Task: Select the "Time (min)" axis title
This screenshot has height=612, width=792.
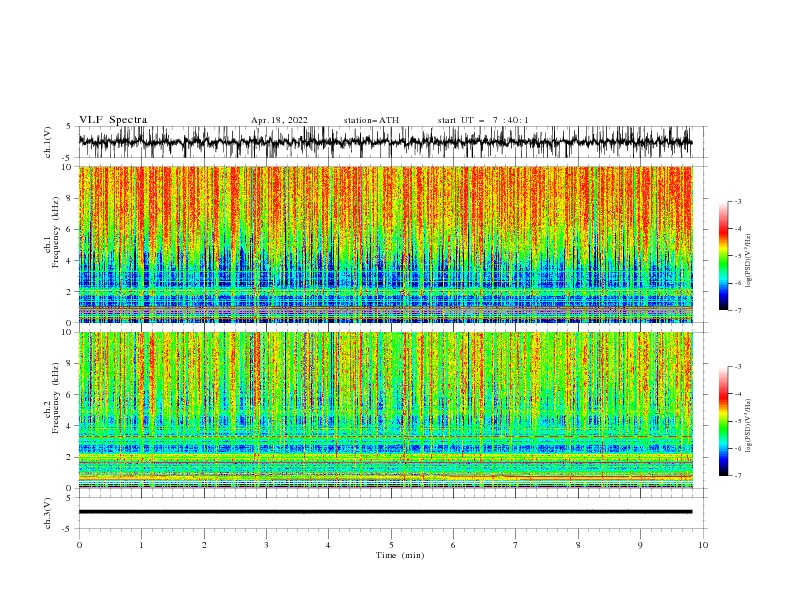Action: click(x=400, y=555)
